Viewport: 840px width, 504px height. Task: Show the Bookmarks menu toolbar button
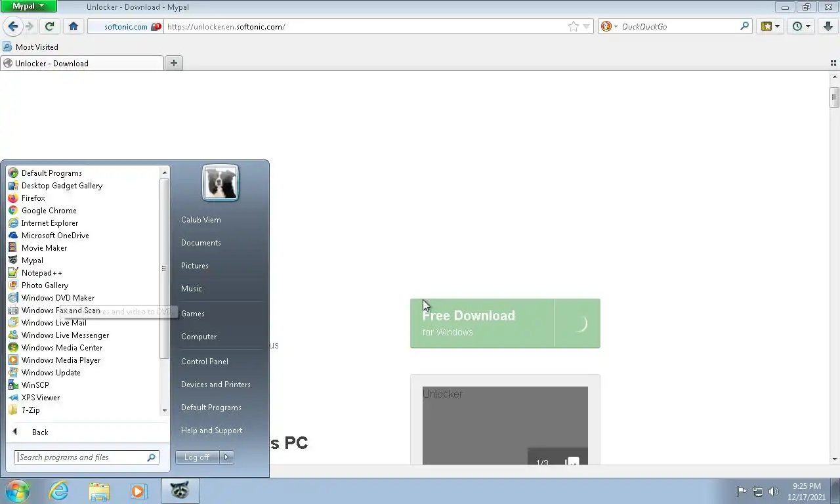pyautogui.click(x=766, y=26)
